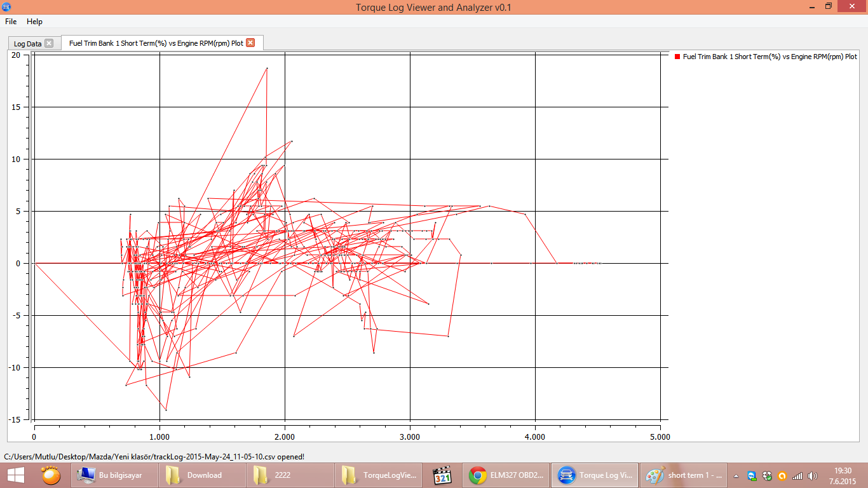
Task: Click the Fuel Trim legend label
Action: point(770,57)
